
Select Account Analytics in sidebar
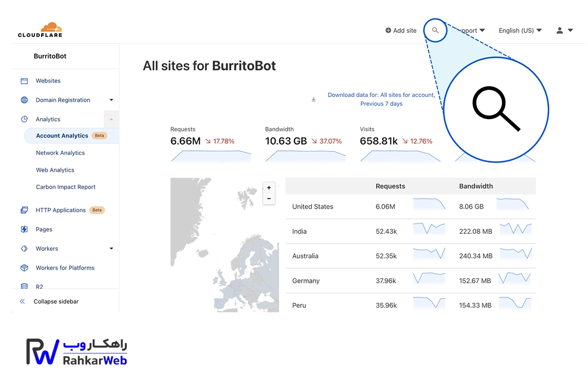[72, 136]
